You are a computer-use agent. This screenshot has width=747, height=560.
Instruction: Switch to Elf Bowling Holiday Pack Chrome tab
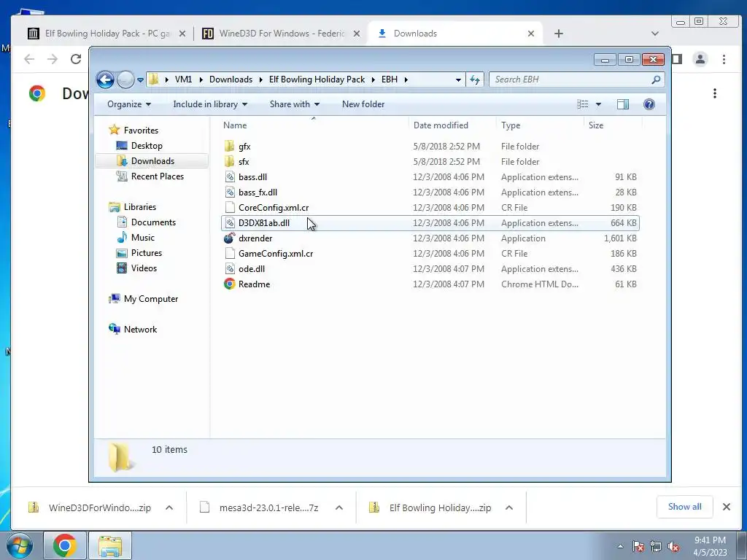click(105, 34)
